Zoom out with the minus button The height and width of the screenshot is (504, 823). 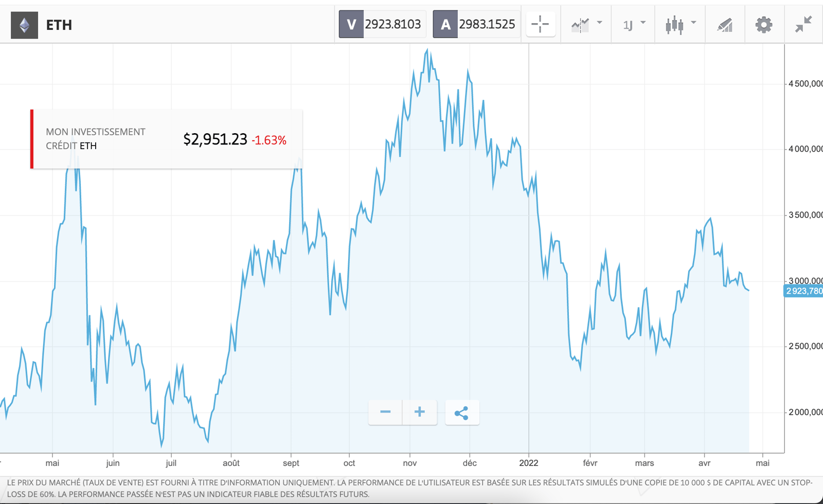click(385, 412)
